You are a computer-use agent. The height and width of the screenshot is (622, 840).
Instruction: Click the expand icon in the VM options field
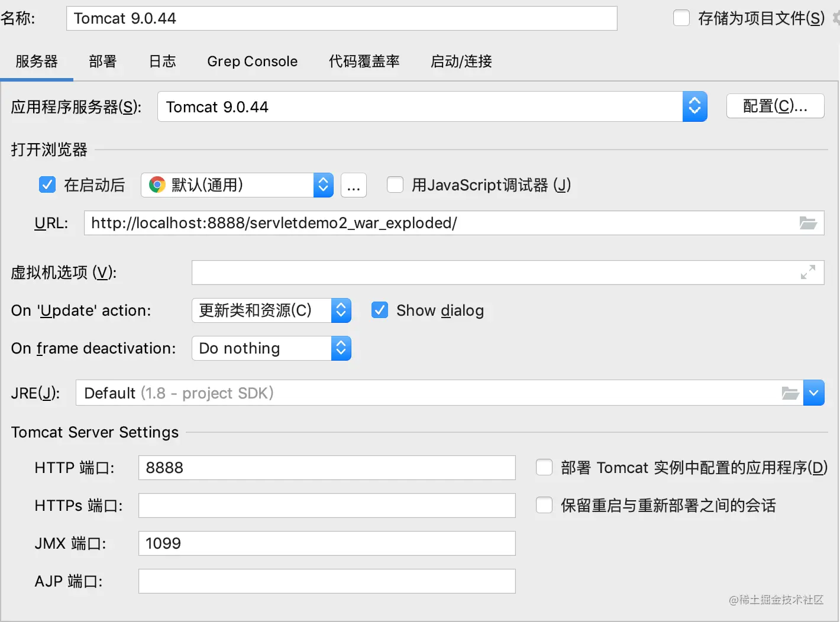(x=808, y=272)
